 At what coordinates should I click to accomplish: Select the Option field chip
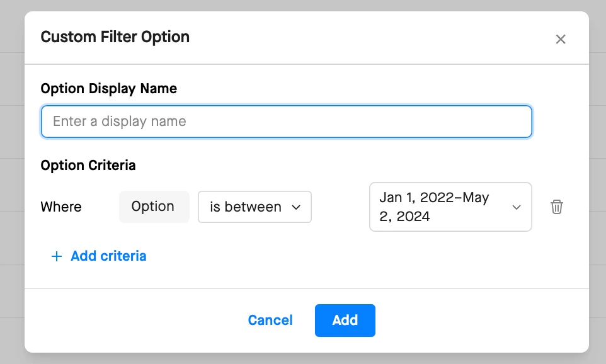click(x=154, y=207)
